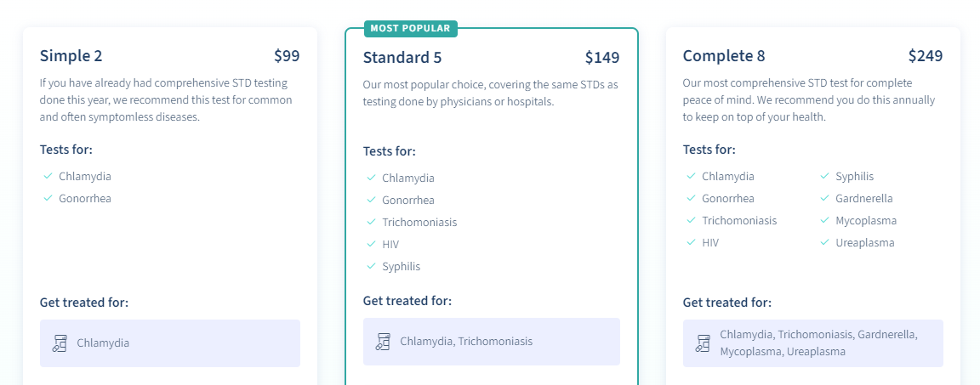Select the Simple 2 plan title
Image resolution: width=980 pixels, height=385 pixels.
pyautogui.click(x=71, y=56)
